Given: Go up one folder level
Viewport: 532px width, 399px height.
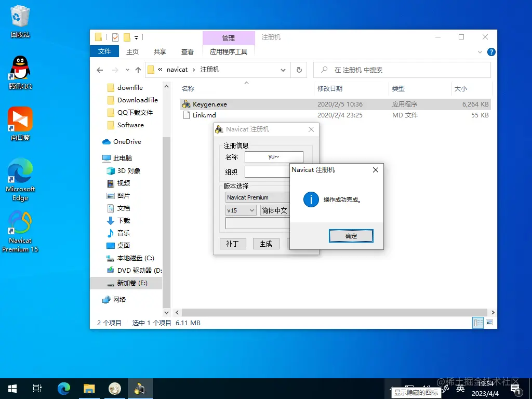Looking at the screenshot, I should click(138, 70).
